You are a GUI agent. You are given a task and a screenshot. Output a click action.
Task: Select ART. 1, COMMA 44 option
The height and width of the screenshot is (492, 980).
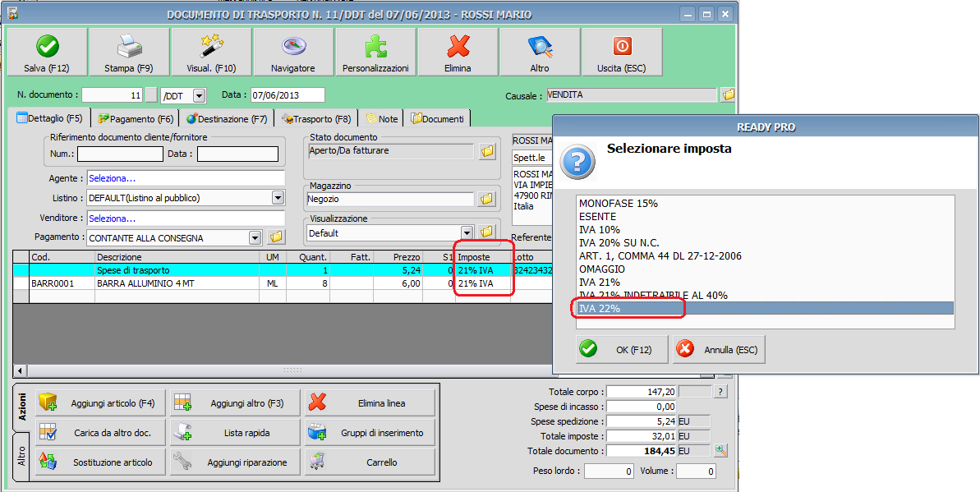(x=765, y=255)
